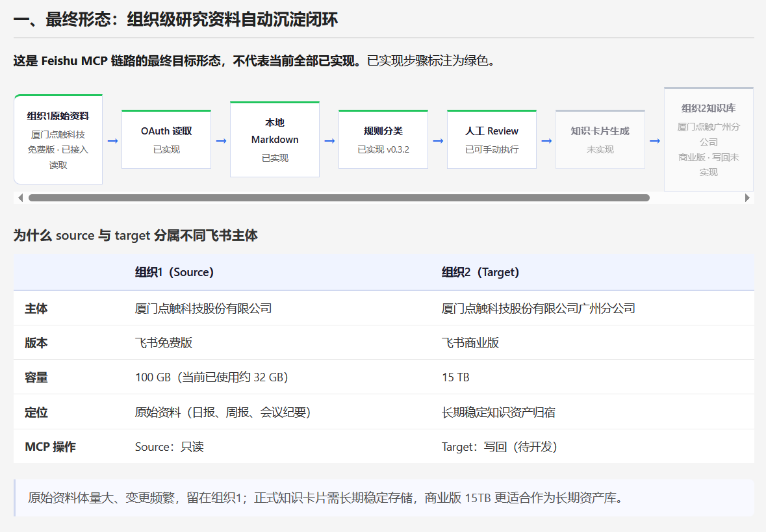Click the 组织2 (Target) column header
This screenshot has height=532, width=766.
pyautogui.click(x=480, y=272)
